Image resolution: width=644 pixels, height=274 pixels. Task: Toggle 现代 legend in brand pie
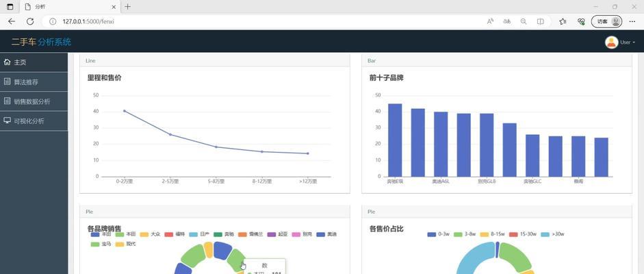point(126,244)
